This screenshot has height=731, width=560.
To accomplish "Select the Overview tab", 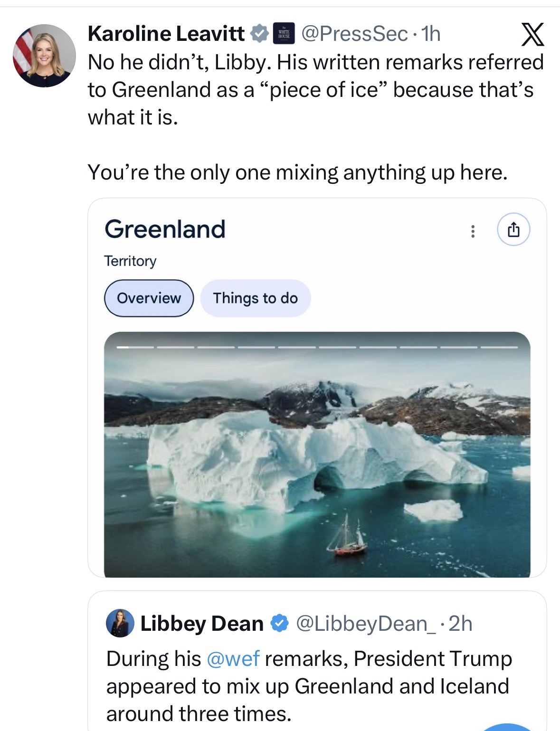I will (149, 298).
